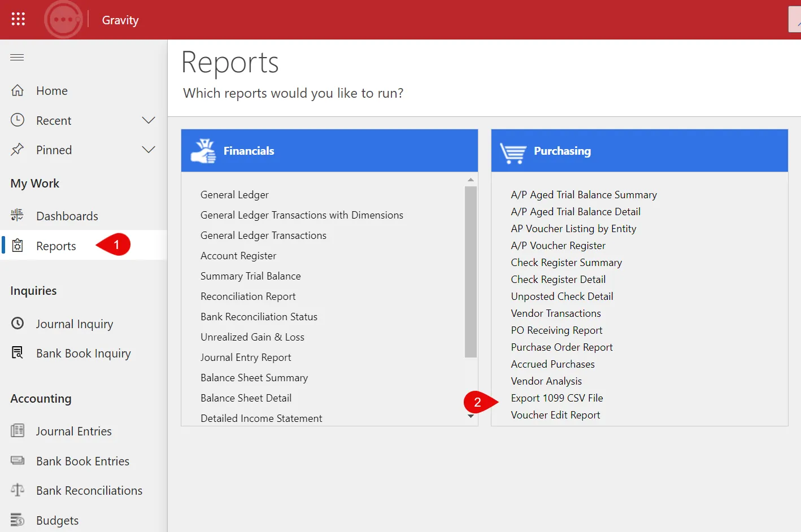Click Financials list scroll-down arrow

(471, 417)
